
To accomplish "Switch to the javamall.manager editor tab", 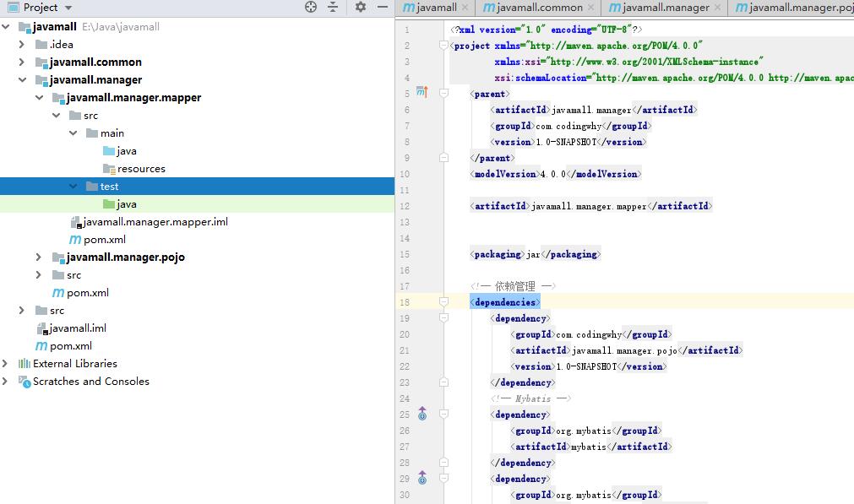I will (x=665, y=8).
